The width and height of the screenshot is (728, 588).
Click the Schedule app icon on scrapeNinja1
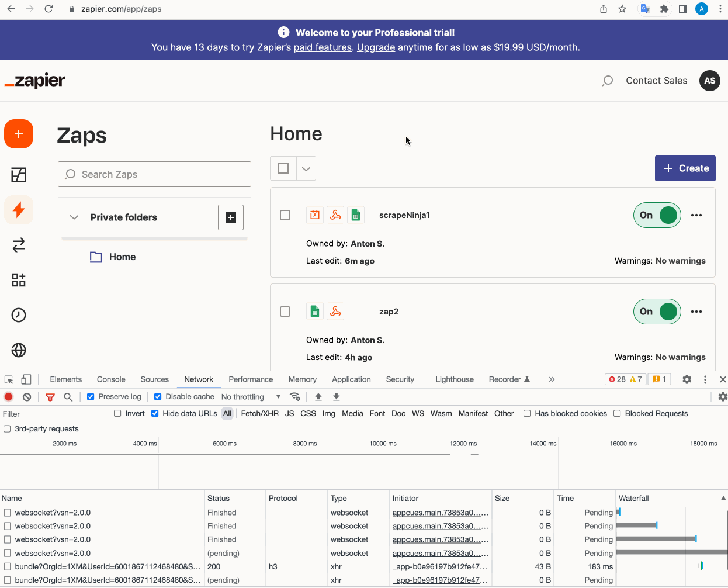tap(315, 215)
